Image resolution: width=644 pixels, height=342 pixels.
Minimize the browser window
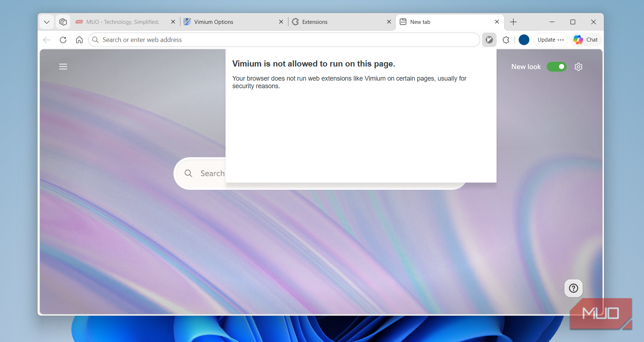[x=552, y=22]
